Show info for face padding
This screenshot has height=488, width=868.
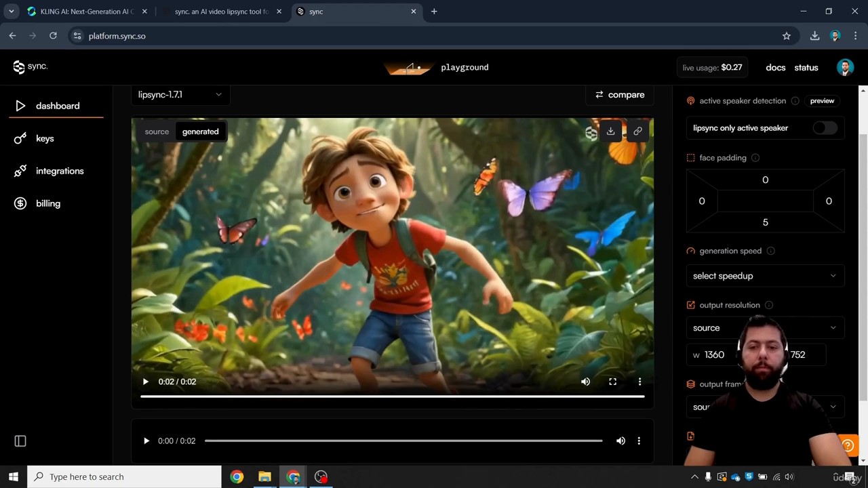(755, 158)
